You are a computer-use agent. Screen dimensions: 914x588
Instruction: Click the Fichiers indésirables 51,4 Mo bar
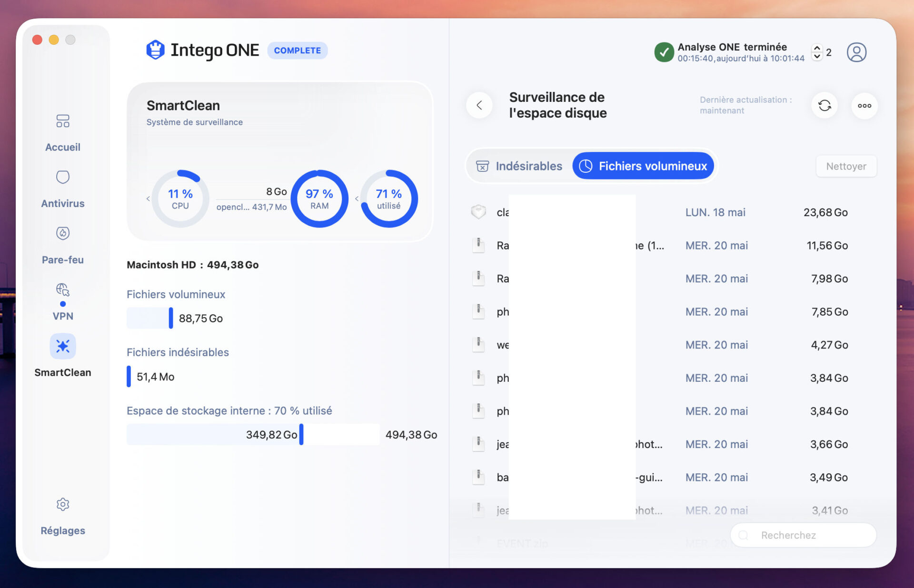click(129, 376)
